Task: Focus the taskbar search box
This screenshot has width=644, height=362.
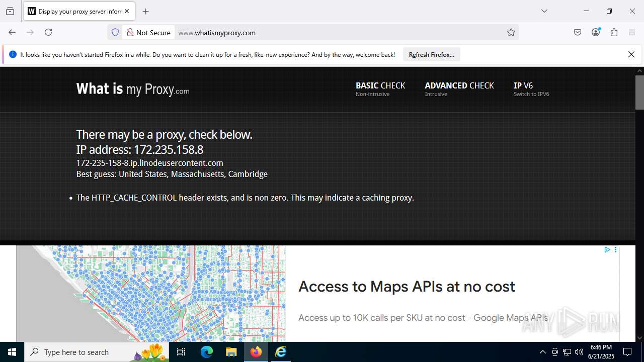Action: pyautogui.click(x=98, y=352)
